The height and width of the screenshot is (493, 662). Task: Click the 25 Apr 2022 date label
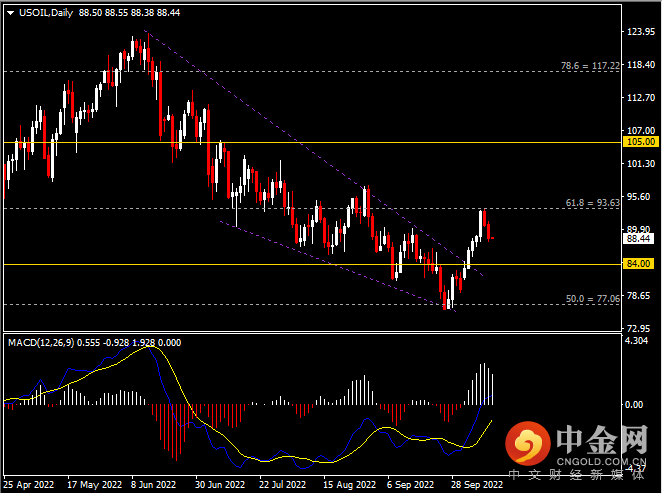click(28, 485)
